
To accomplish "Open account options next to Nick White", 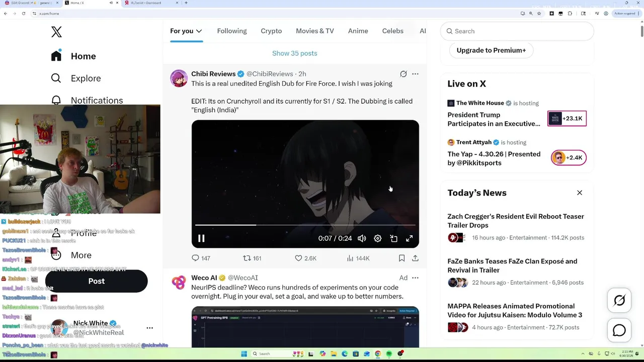I will (149, 328).
